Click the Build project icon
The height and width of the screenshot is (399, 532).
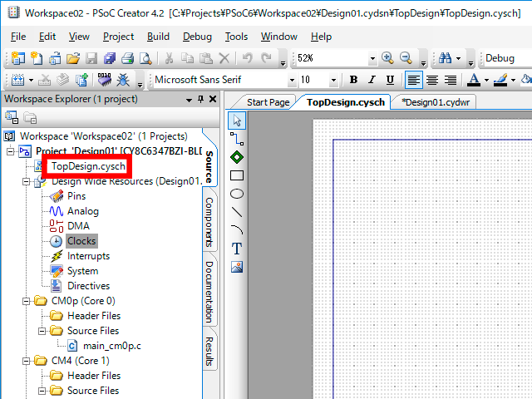click(17, 80)
